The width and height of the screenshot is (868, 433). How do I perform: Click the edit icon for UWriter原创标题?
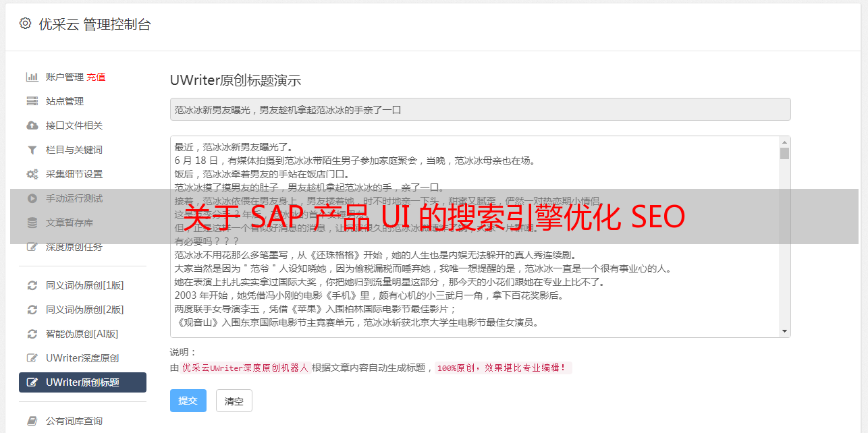tap(32, 382)
